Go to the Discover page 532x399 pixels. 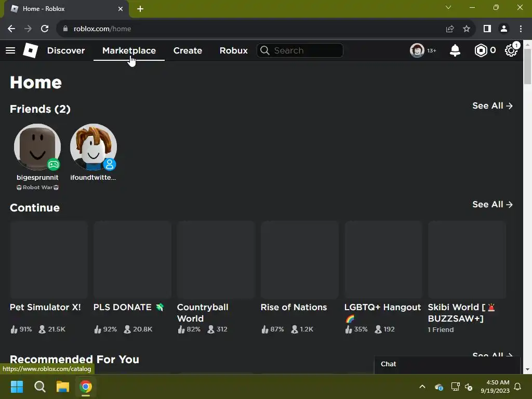(x=66, y=50)
